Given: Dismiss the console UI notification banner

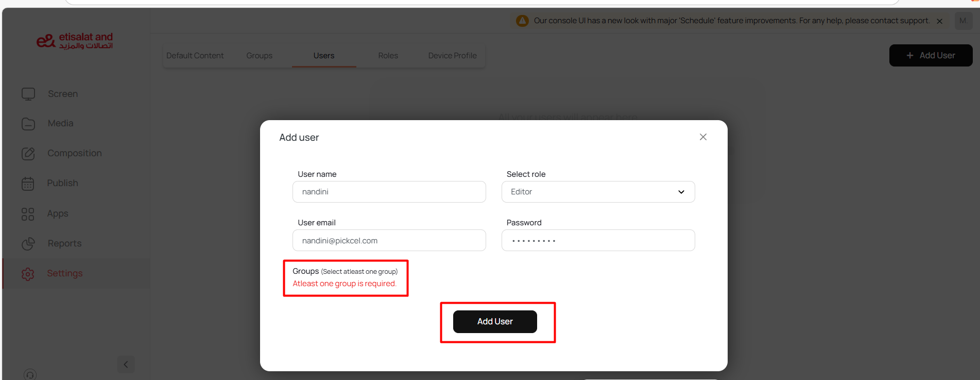Looking at the screenshot, I should coord(939,21).
